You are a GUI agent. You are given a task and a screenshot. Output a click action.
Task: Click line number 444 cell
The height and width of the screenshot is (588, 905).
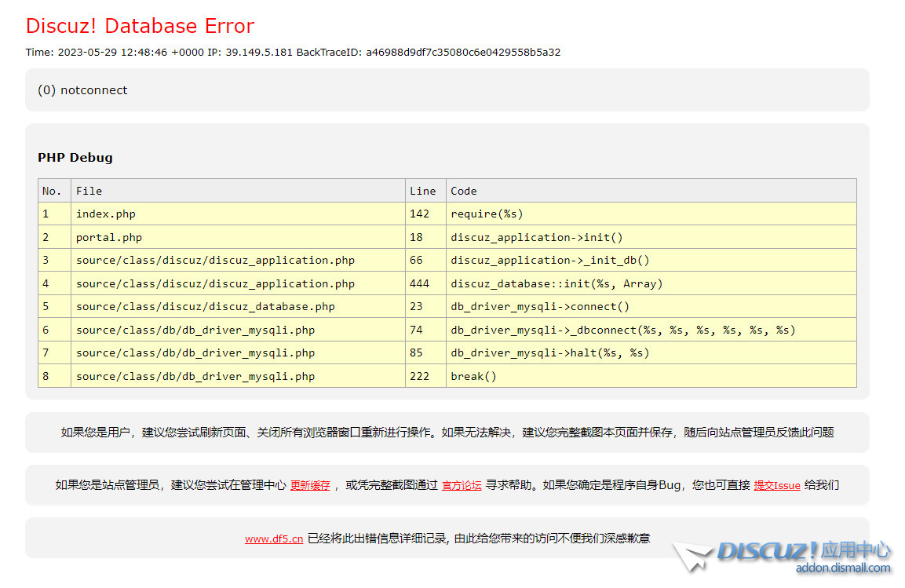(x=419, y=283)
